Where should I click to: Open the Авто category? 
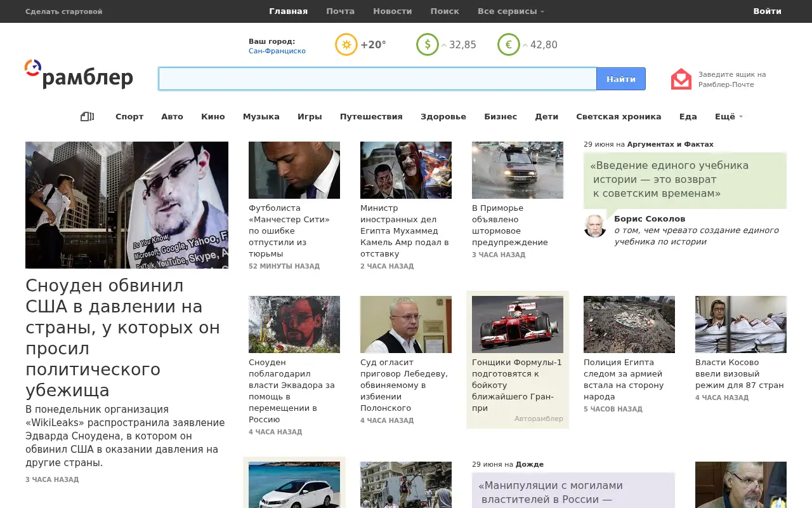pos(172,116)
